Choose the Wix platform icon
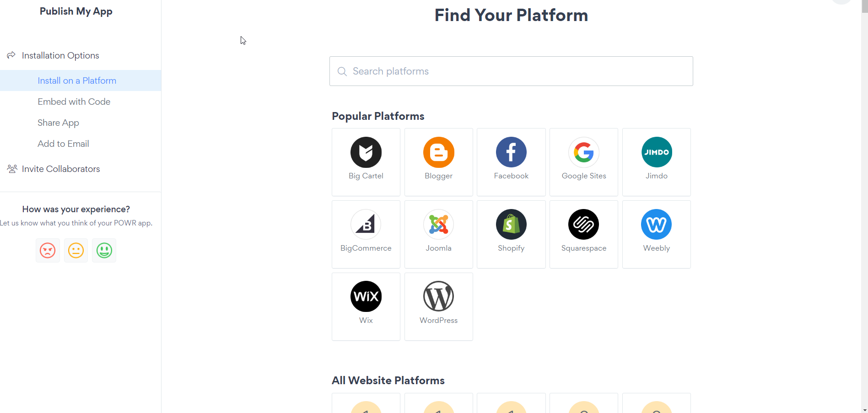868x413 pixels. coord(366,296)
